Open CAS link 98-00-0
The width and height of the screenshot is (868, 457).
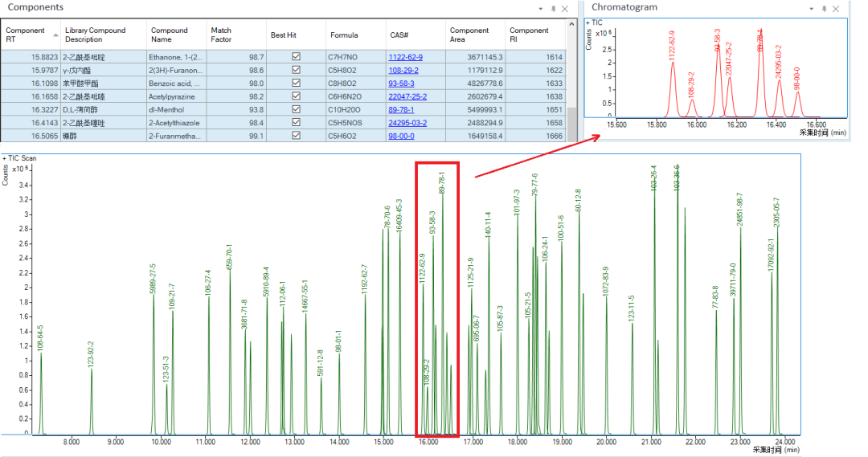[x=401, y=136]
